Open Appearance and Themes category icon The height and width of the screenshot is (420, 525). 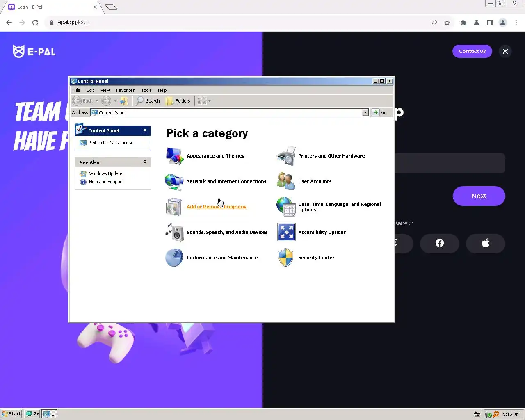(x=174, y=156)
